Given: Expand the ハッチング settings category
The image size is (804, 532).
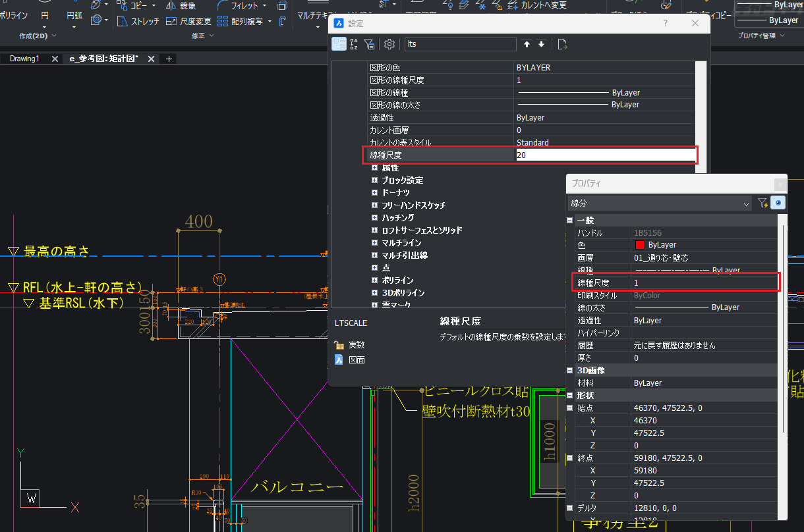Looking at the screenshot, I should 375,217.
